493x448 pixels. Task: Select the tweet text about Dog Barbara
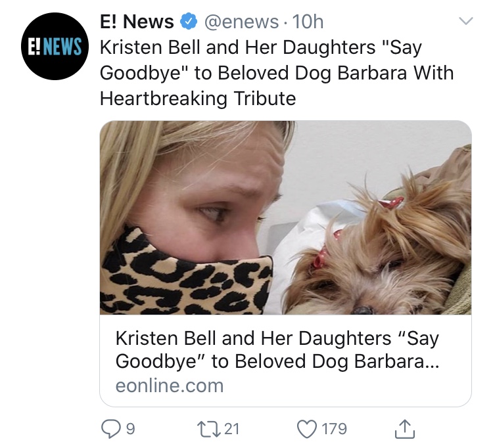tap(277, 72)
